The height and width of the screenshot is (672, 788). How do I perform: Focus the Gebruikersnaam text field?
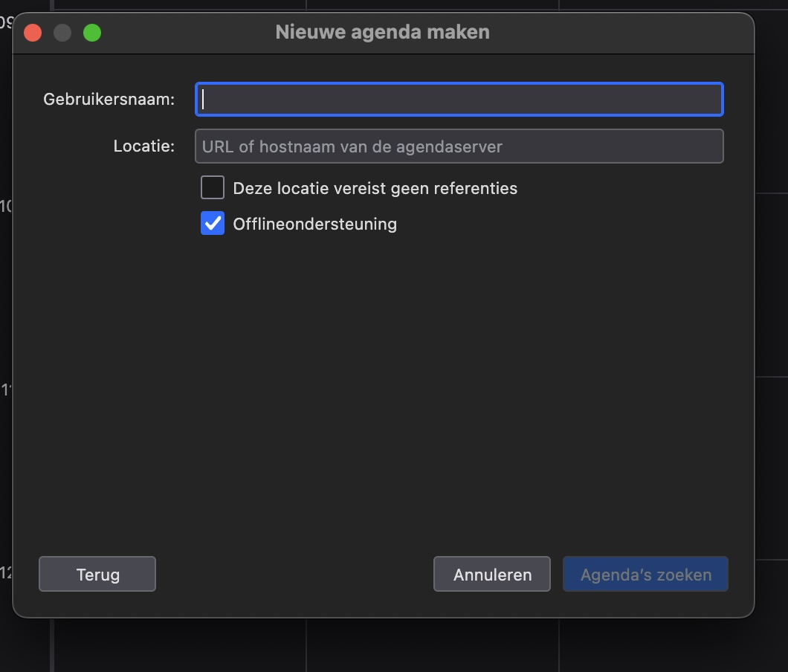(459, 100)
